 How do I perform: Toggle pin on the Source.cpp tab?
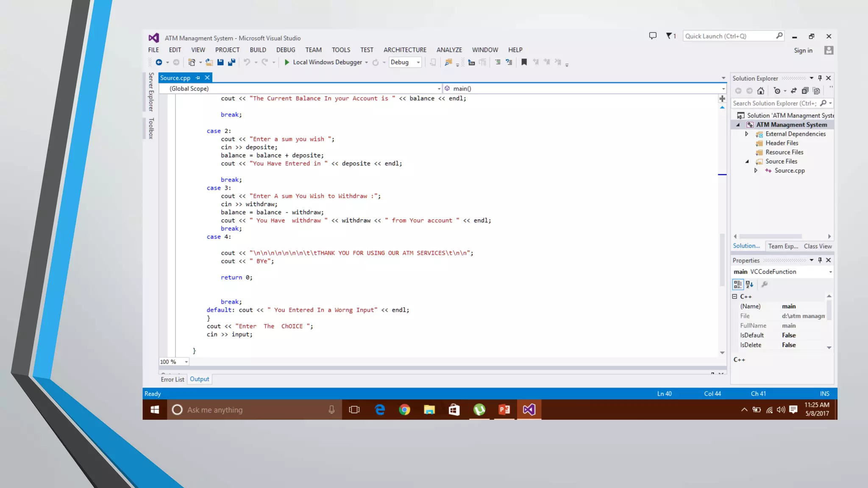point(198,78)
